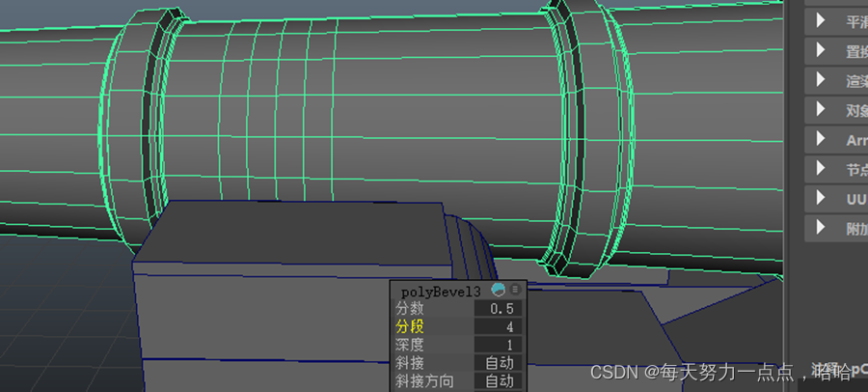Expand the 渲染 section triangle
The height and width of the screenshot is (392, 868).
[821, 80]
